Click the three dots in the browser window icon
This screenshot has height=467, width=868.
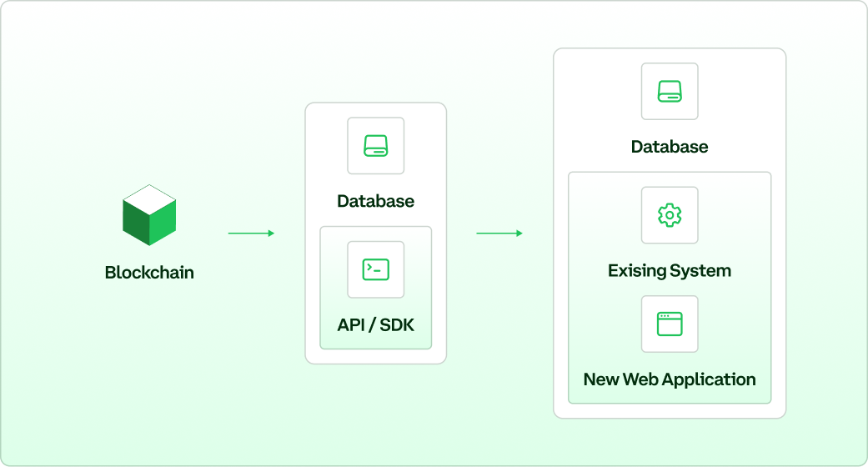[x=665, y=316]
